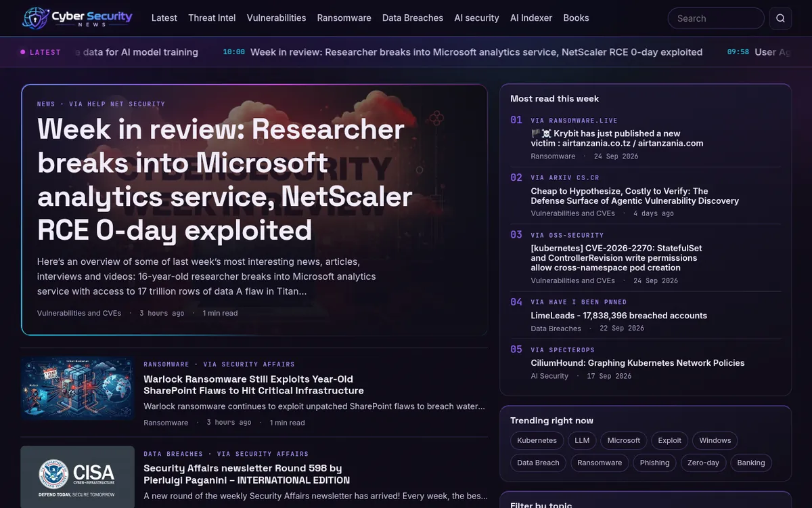Click Data Breaches tag under LimeLeads
The image size is (812, 508).
point(556,329)
